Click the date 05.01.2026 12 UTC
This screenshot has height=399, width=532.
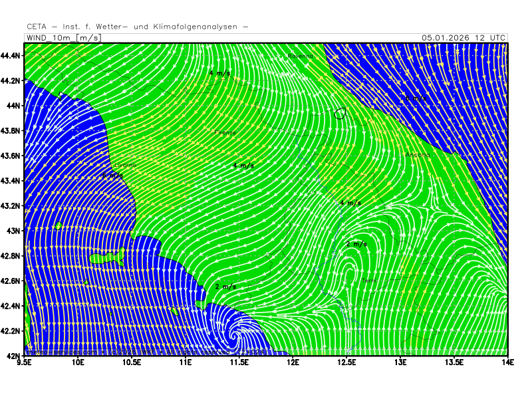[464, 38]
